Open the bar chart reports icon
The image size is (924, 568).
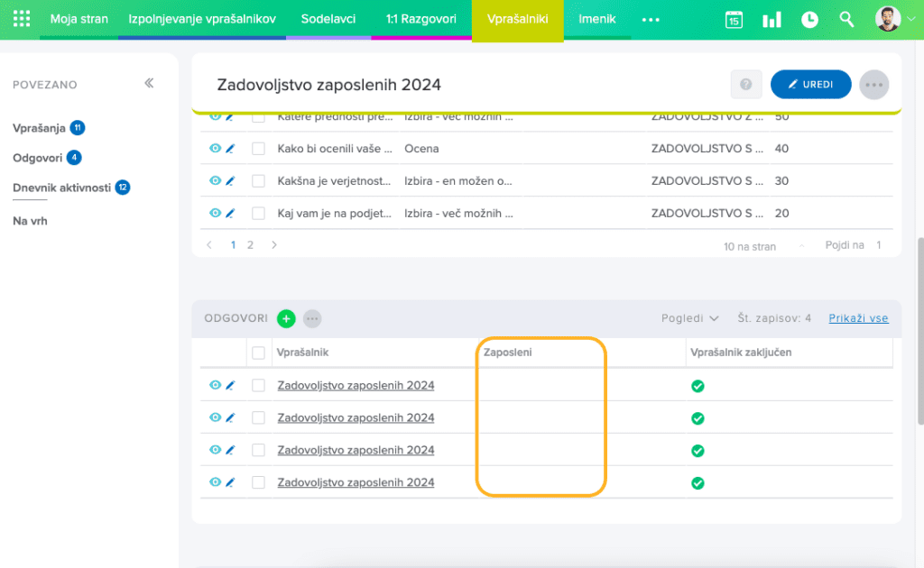(772, 20)
